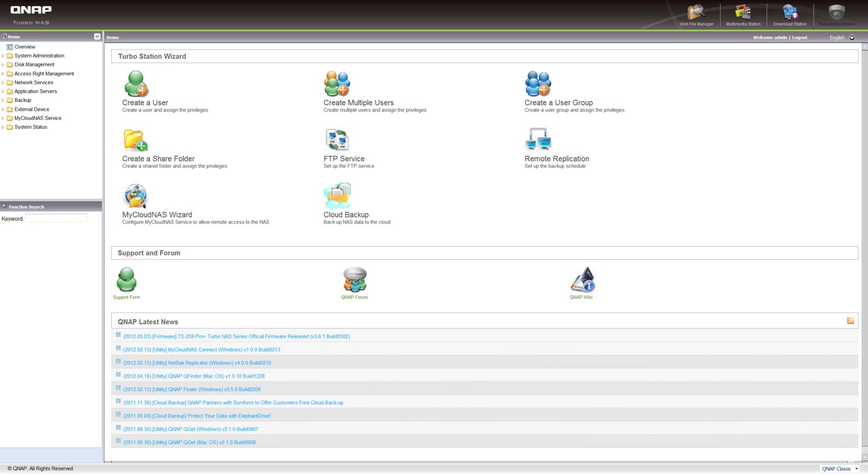Click the Create a Share Folder icon
This screenshot has height=474, width=868.
point(136,140)
